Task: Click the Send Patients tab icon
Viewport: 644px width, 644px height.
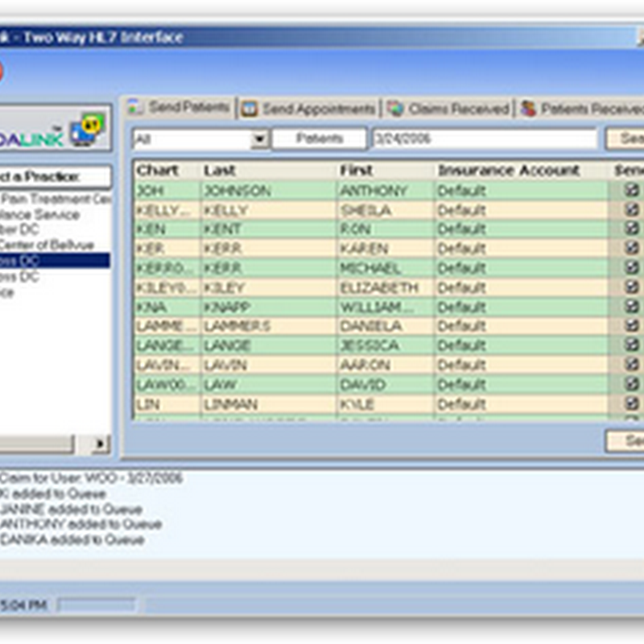Action: [x=134, y=107]
